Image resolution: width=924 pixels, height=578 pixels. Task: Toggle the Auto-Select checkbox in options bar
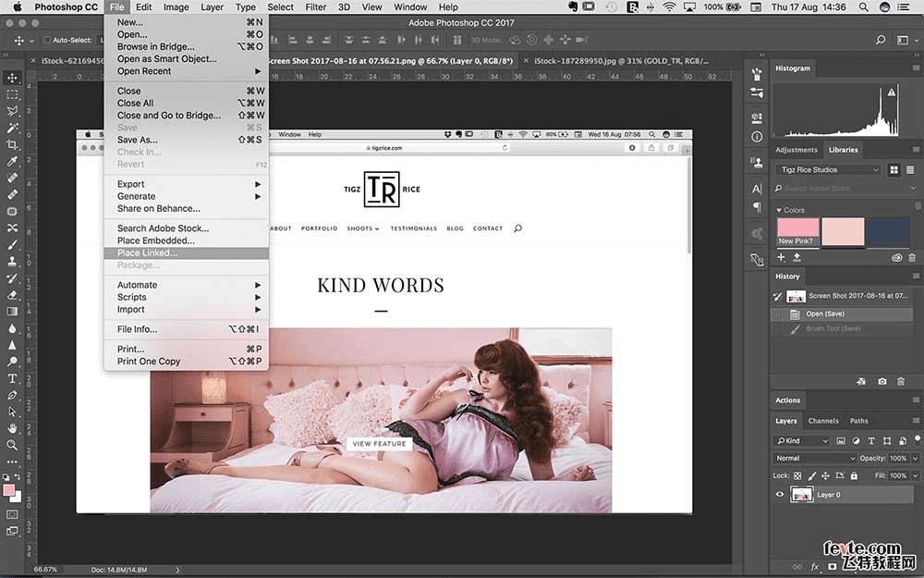(46, 41)
